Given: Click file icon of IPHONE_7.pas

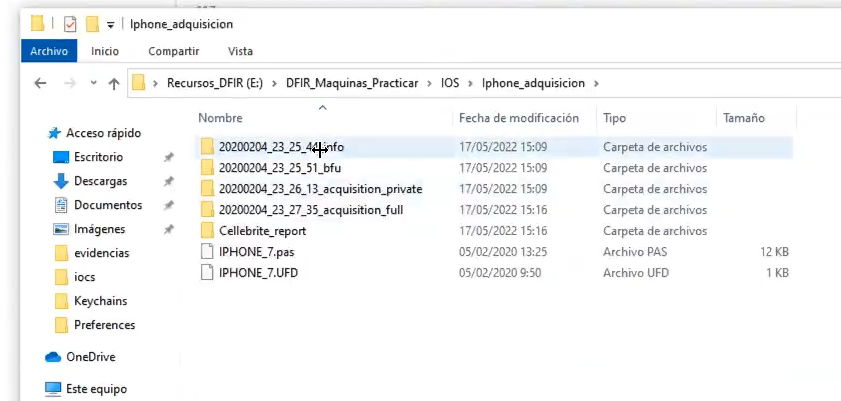Looking at the screenshot, I should tap(208, 252).
